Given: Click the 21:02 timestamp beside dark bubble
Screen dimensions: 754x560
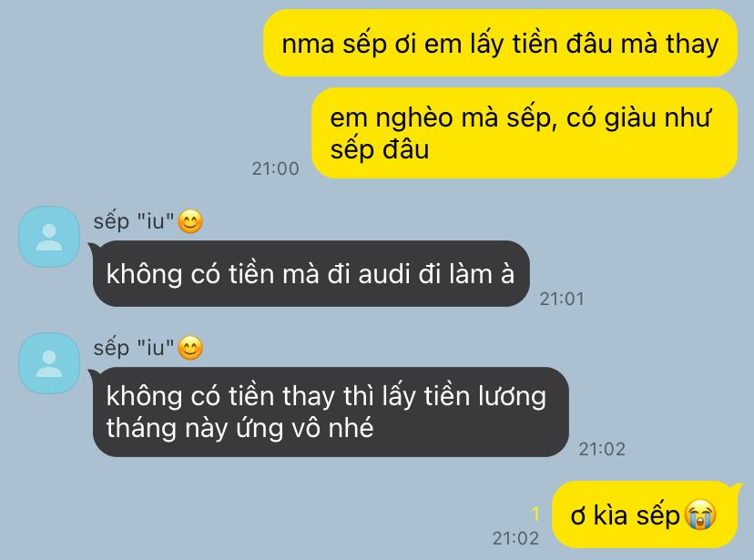Looking at the screenshot, I should [602, 450].
